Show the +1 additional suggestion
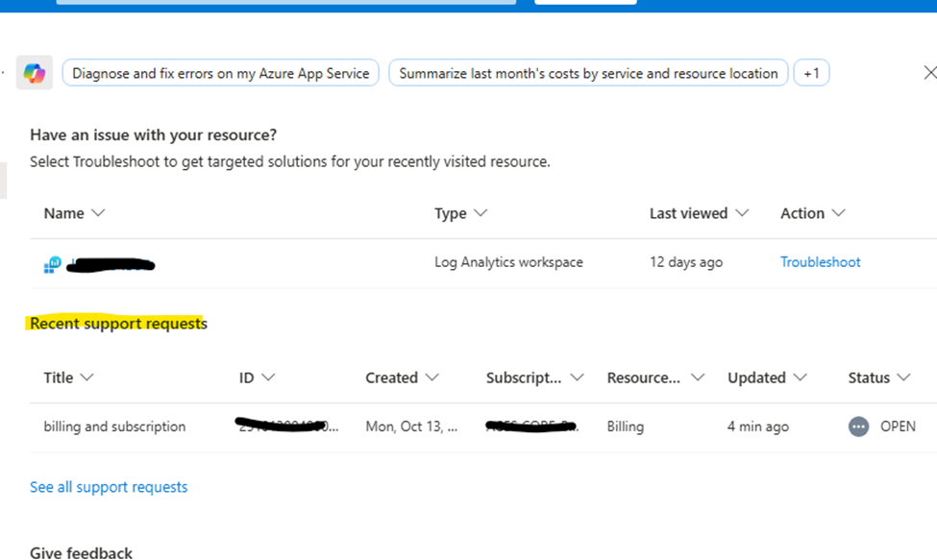The image size is (937, 560). click(811, 73)
